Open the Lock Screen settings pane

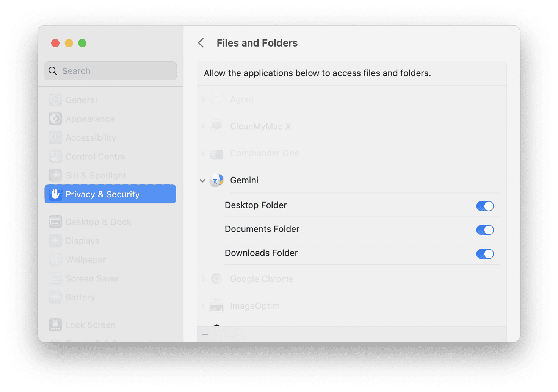click(110, 325)
